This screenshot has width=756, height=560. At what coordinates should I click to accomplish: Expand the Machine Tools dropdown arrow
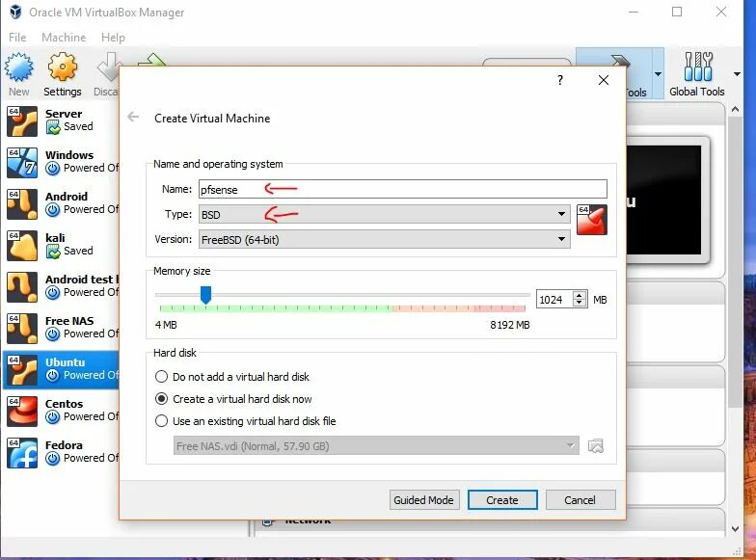pyautogui.click(x=658, y=73)
